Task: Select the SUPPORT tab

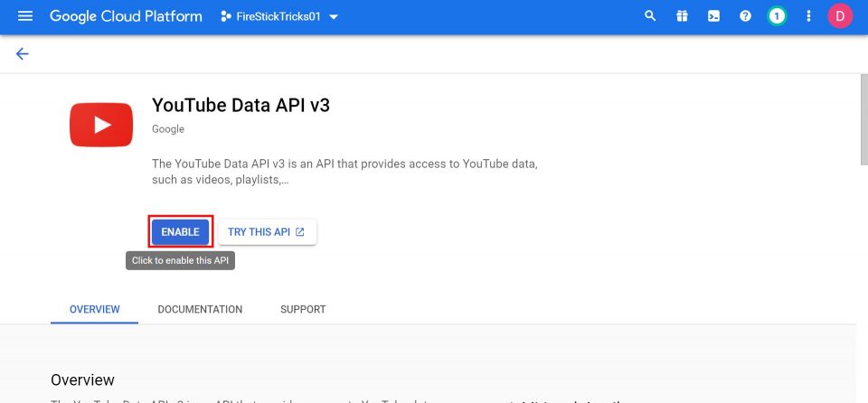Action: pos(303,309)
